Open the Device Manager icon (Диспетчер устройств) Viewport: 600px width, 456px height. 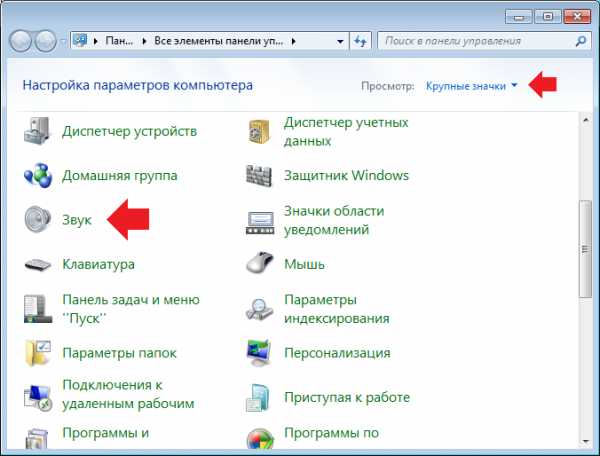tap(37, 131)
